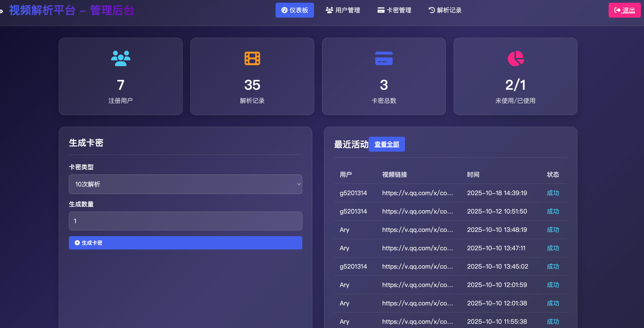
Task: Click the blue 生成卡密 generate button
Action: 186,243
